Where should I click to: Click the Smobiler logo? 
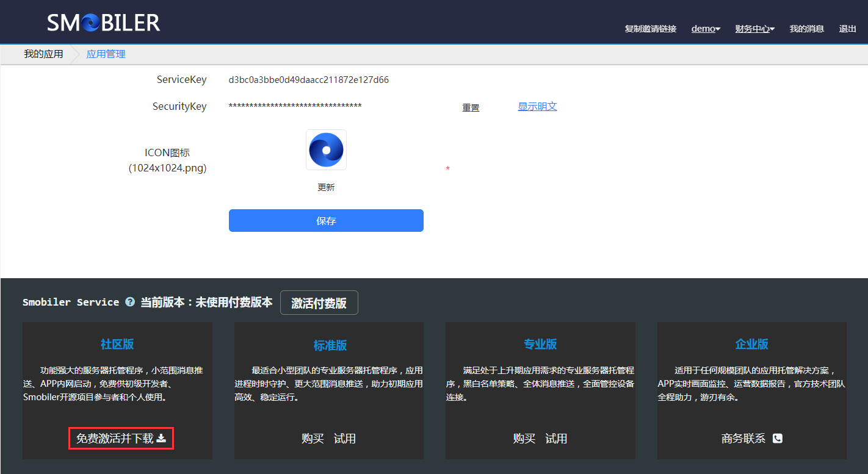coord(104,23)
